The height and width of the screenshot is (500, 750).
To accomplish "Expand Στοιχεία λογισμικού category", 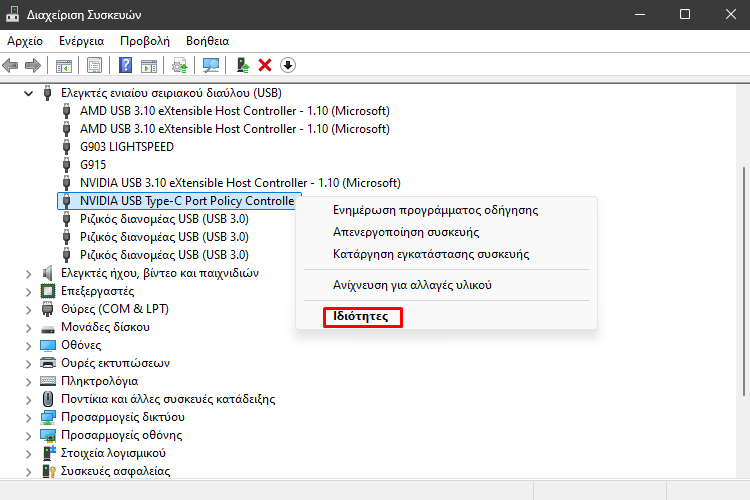I will click(29, 454).
